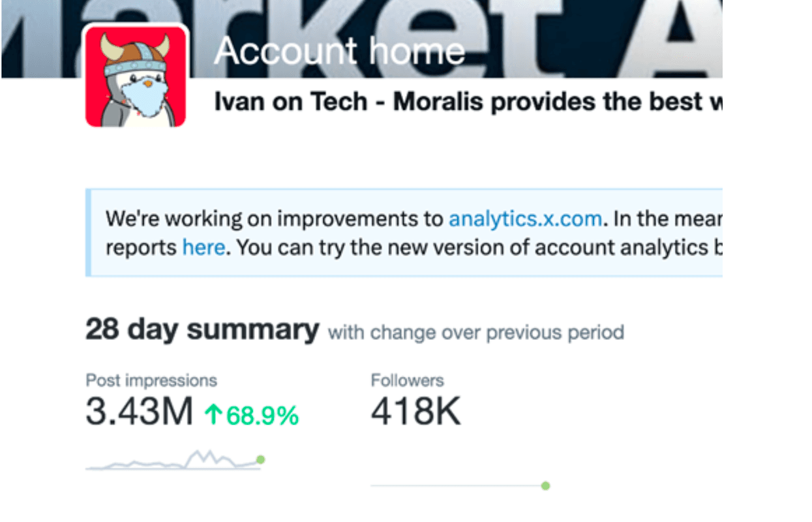Click the peak of impressions sparkline

pyautogui.click(x=210, y=452)
